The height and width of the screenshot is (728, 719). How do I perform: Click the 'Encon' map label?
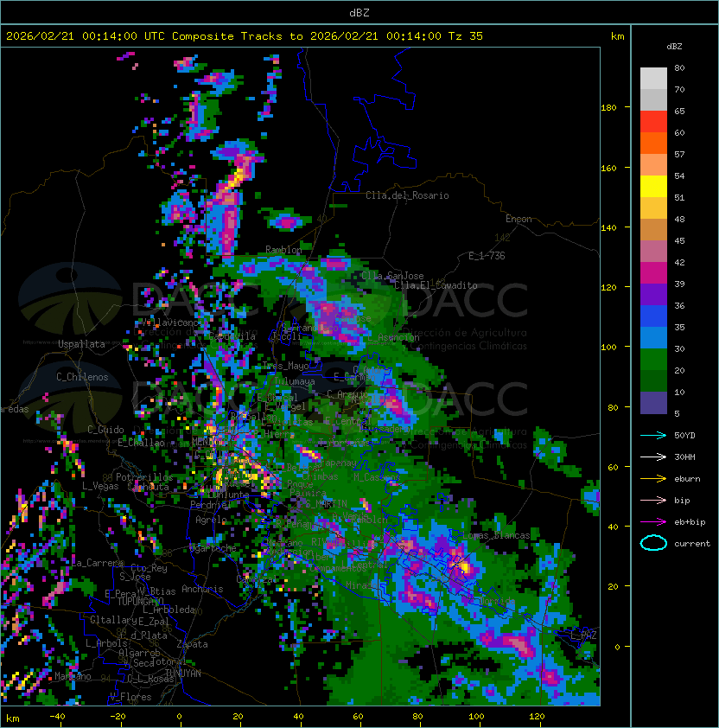click(x=519, y=219)
